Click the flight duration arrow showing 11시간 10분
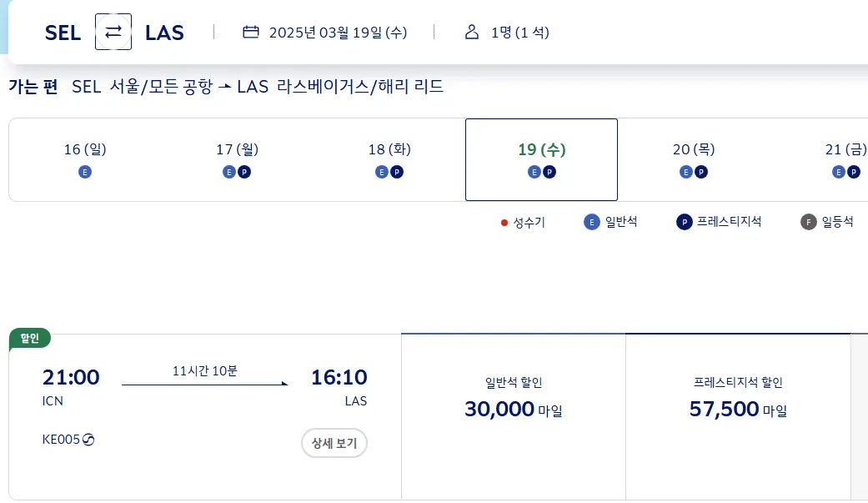868x503 pixels. click(204, 384)
